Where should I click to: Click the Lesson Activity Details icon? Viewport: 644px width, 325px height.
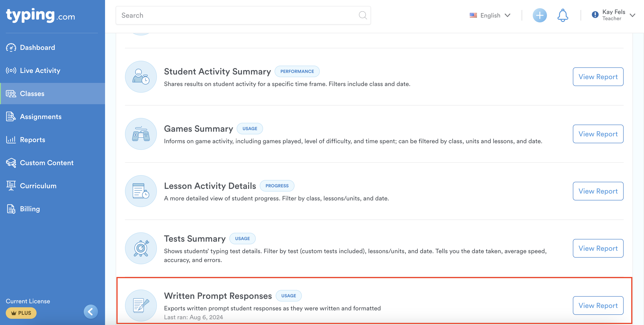[x=141, y=191]
